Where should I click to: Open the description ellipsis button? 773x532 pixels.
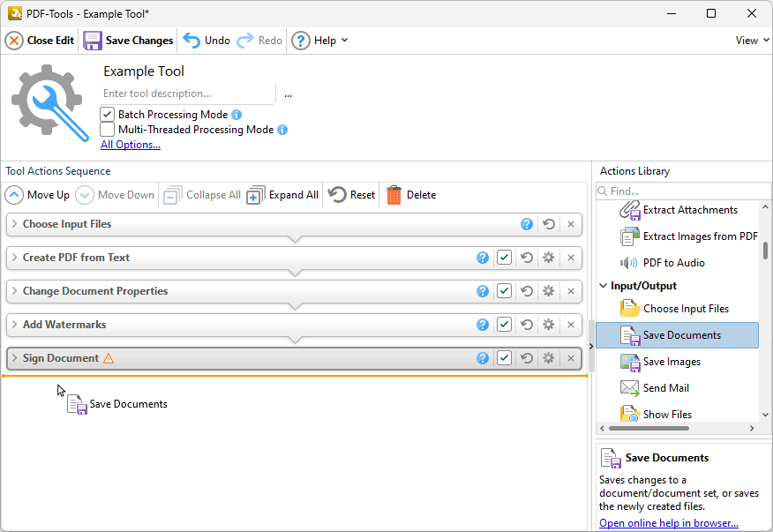point(288,94)
